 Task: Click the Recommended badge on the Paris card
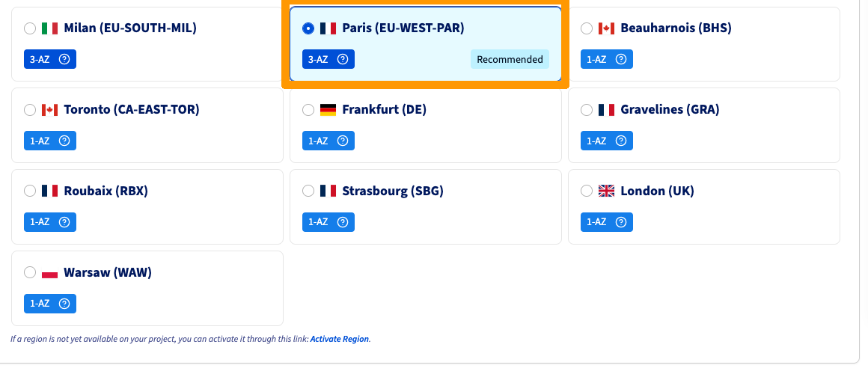510,59
